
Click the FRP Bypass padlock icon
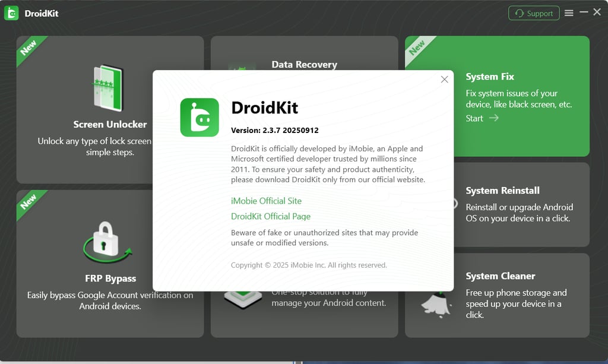(107, 242)
